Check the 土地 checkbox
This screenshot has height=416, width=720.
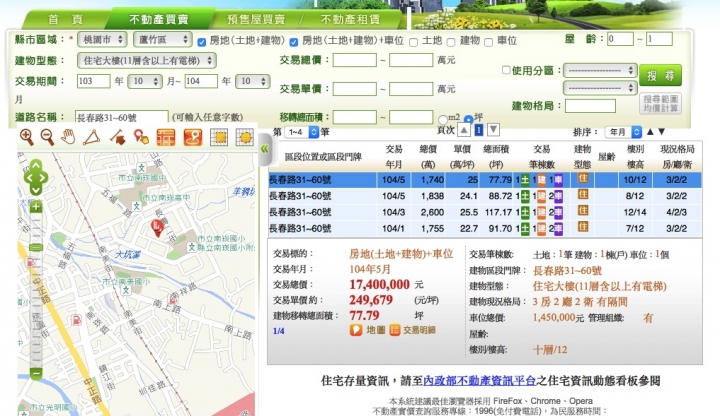coord(413,42)
